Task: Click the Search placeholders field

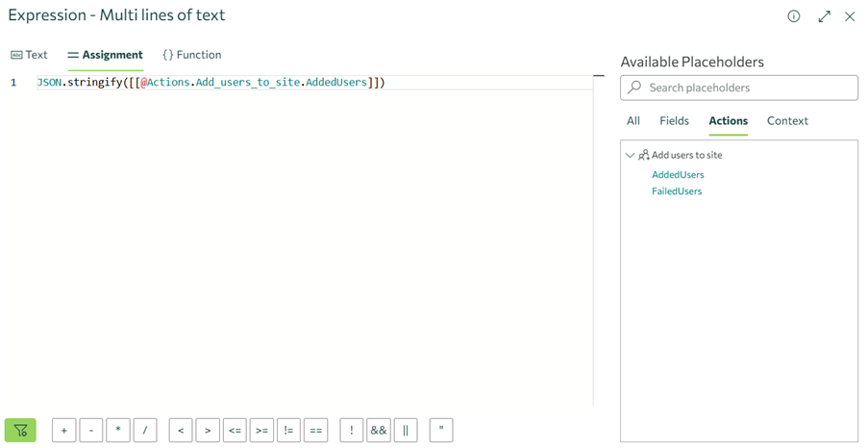Action: point(739,87)
